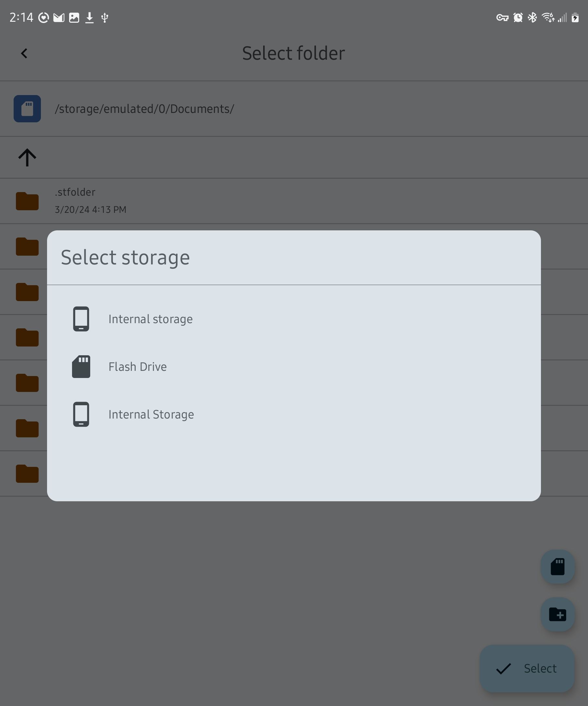Image resolution: width=588 pixels, height=706 pixels.
Task: Confirm with the Select button
Action: [527, 669]
